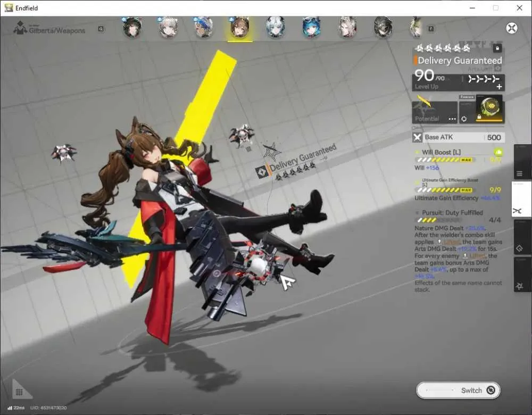Select the dark-haired operator portrait wearing a hat

pos(132,27)
